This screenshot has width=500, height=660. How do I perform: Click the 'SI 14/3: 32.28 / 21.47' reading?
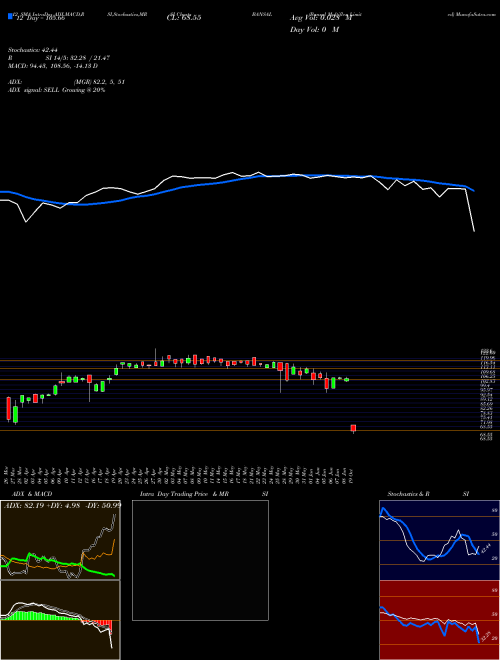[78, 58]
